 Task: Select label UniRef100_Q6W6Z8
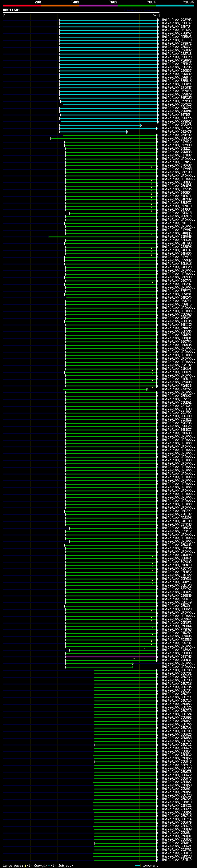177,772
